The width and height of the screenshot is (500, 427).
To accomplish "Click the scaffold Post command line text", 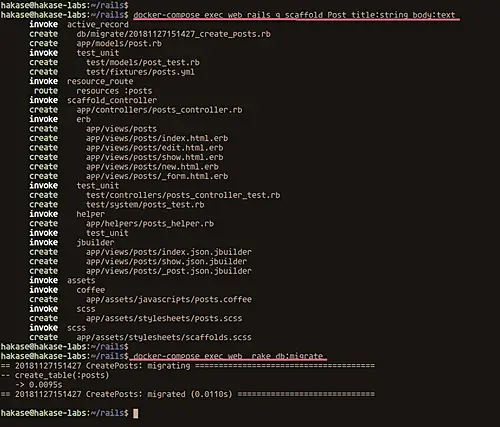I will (294, 15).
